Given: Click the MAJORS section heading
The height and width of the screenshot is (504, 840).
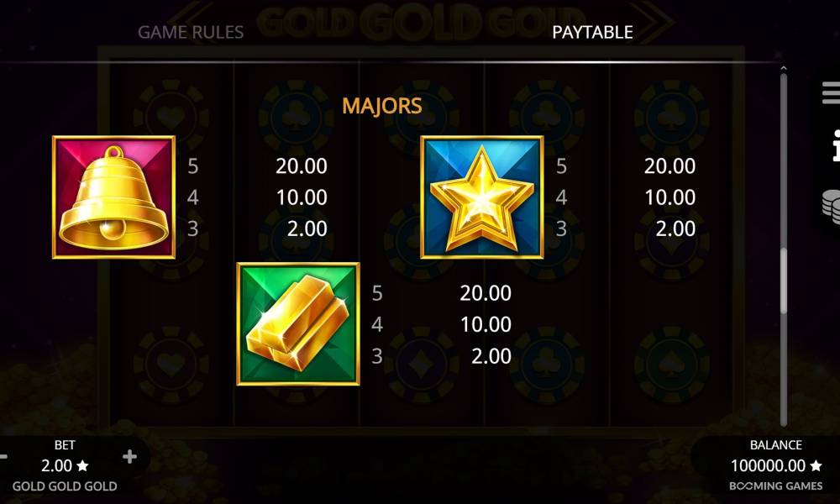Looking at the screenshot, I should click(x=382, y=106).
